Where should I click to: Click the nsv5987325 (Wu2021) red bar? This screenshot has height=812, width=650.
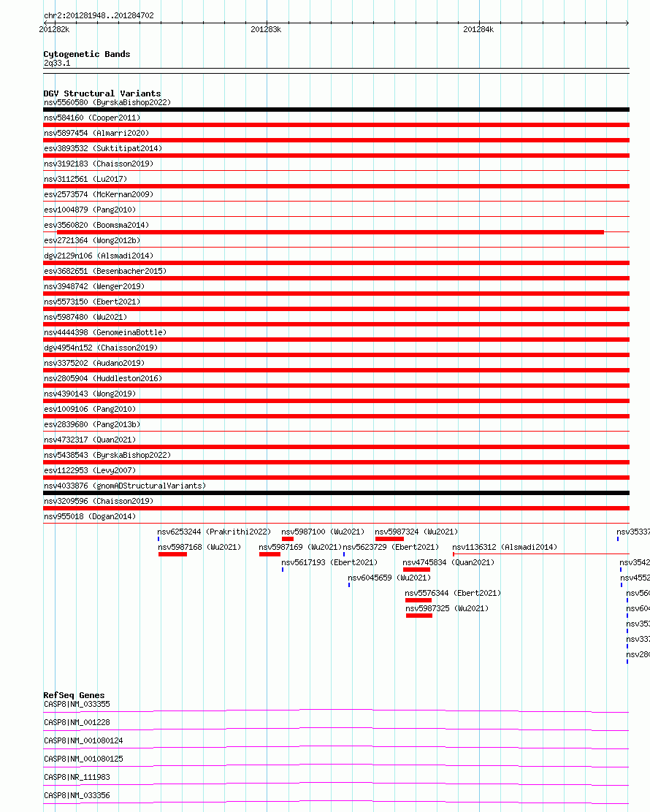point(419,616)
